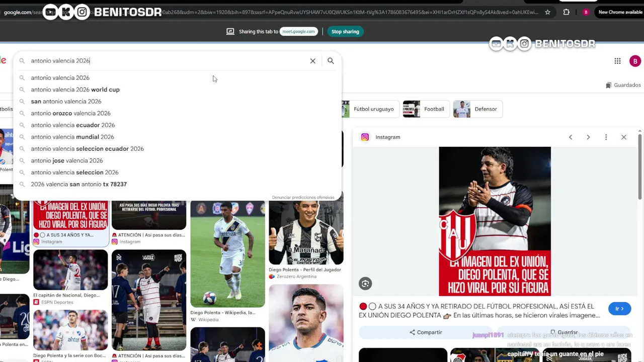Open the Zerozero Argentina player profile image
This screenshot has width=644, height=362.
point(306,233)
